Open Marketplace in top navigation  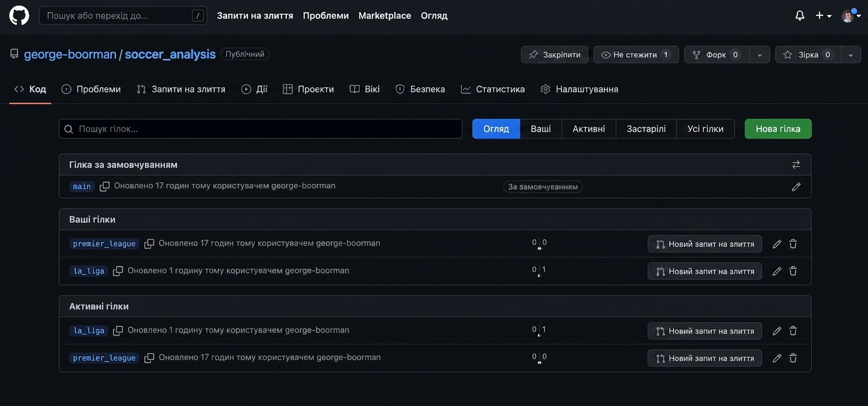coord(385,16)
